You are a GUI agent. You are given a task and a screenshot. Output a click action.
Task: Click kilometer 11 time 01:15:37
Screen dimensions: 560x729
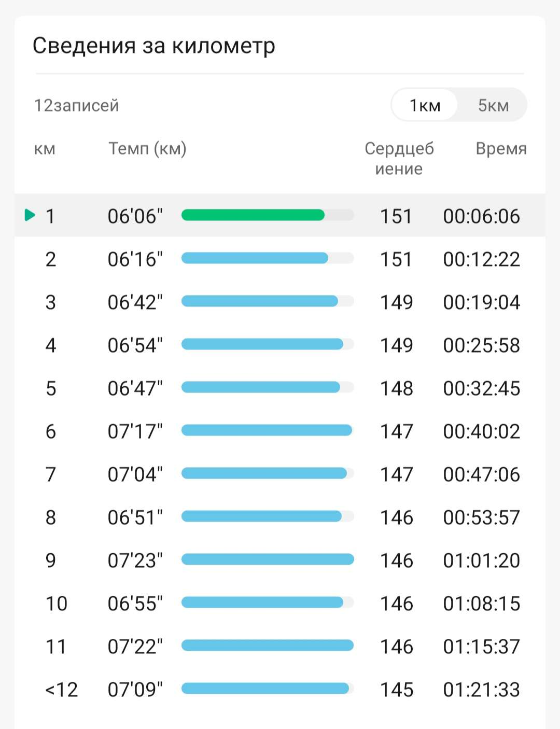pyautogui.click(x=481, y=647)
